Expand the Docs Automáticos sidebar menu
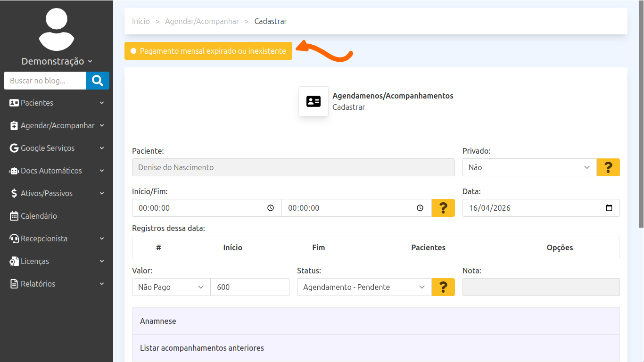The height and width of the screenshot is (362, 644). 57,171
